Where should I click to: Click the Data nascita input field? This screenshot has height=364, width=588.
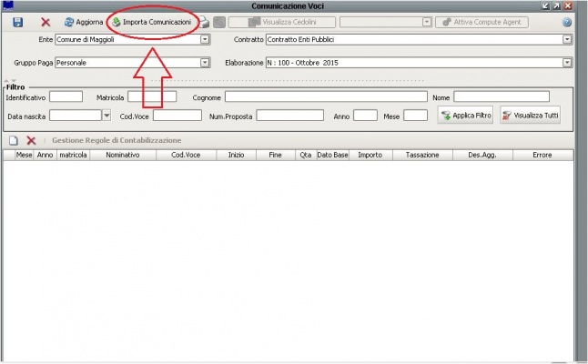pos(76,116)
